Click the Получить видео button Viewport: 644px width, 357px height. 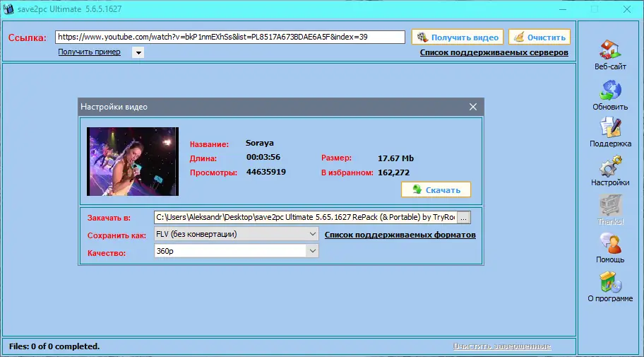click(458, 37)
